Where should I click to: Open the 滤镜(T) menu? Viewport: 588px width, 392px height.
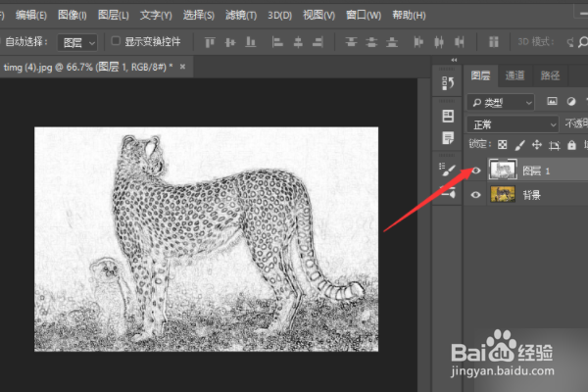coord(241,15)
